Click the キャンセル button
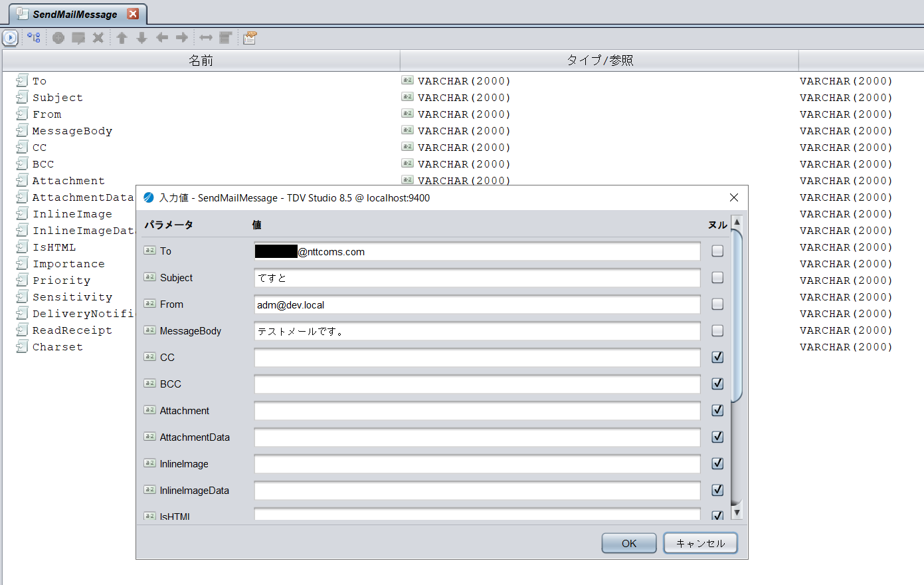 click(x=700, y=543)
